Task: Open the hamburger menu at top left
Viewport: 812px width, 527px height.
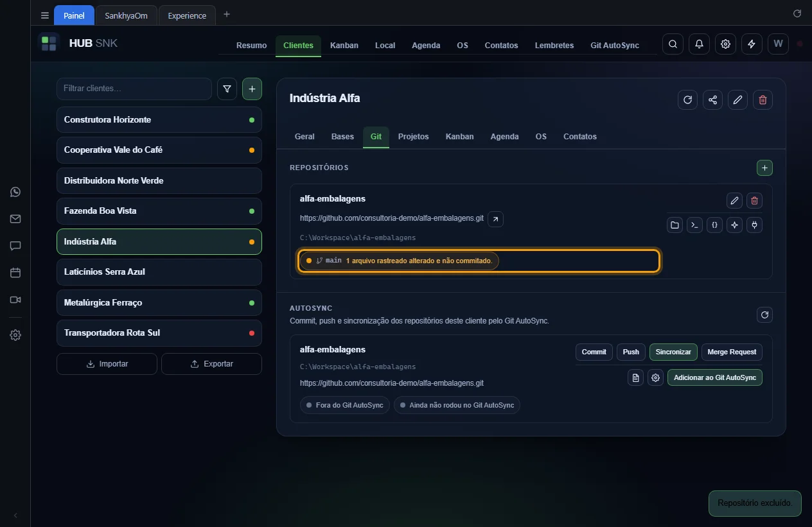Action: point(44,15)
